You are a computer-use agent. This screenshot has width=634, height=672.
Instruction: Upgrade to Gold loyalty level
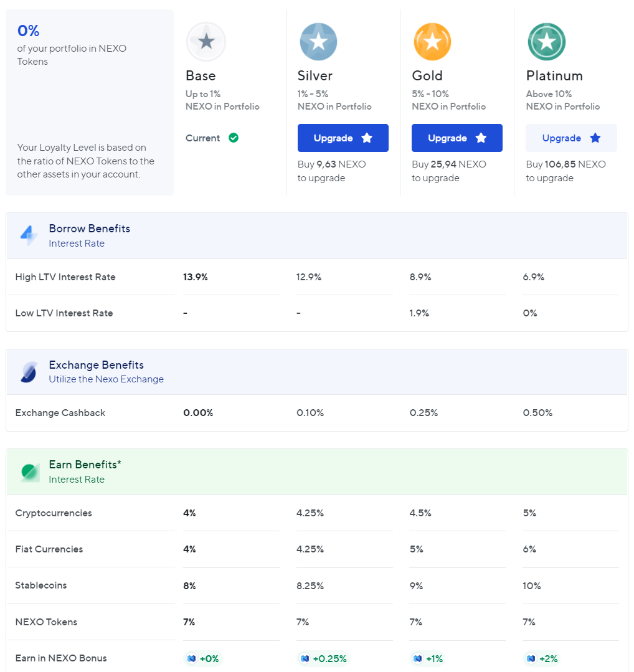click(x=457, y=138)
